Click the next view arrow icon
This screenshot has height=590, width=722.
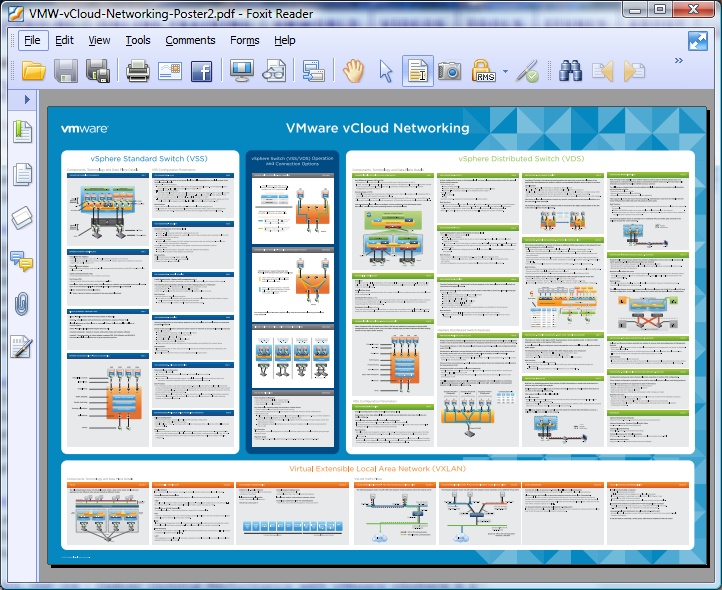[x=635, y=71]
